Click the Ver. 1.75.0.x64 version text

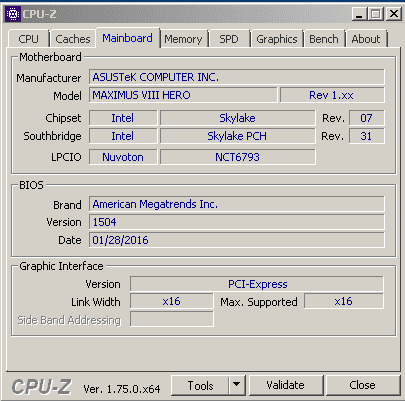[122, 389]
